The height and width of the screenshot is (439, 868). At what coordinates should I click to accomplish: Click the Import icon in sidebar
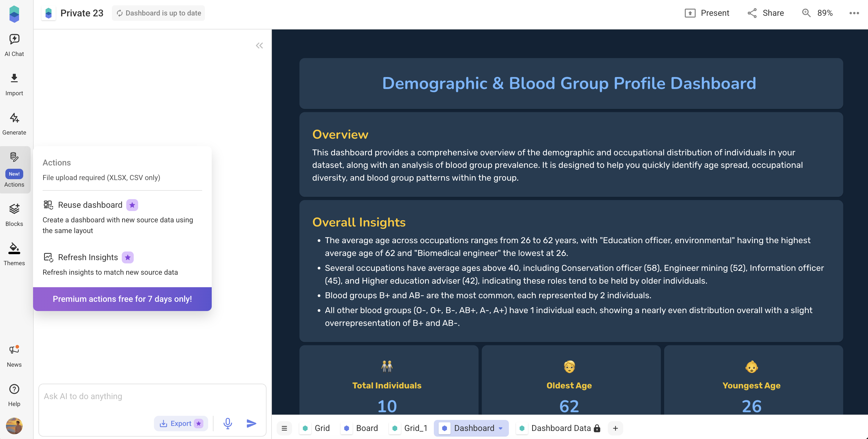point(14,79)
